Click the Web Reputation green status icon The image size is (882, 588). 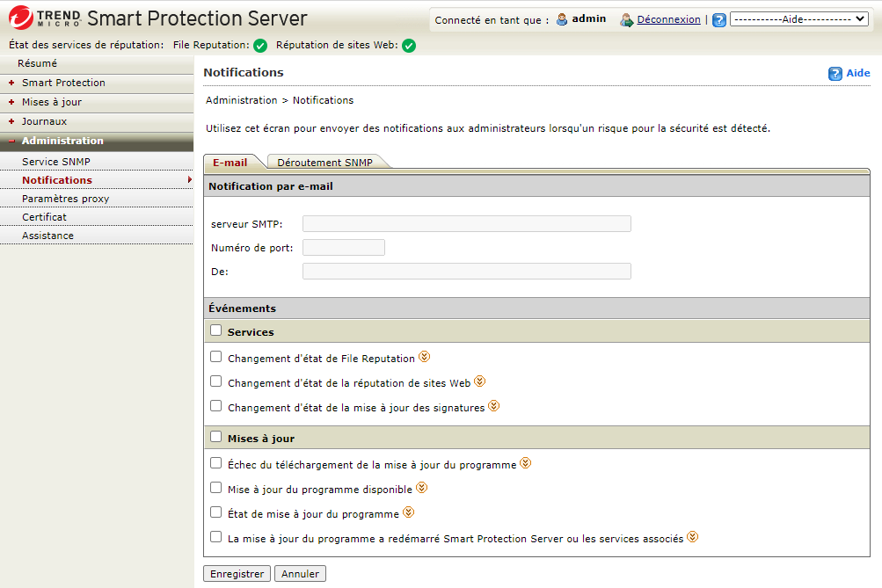[409, 46]
